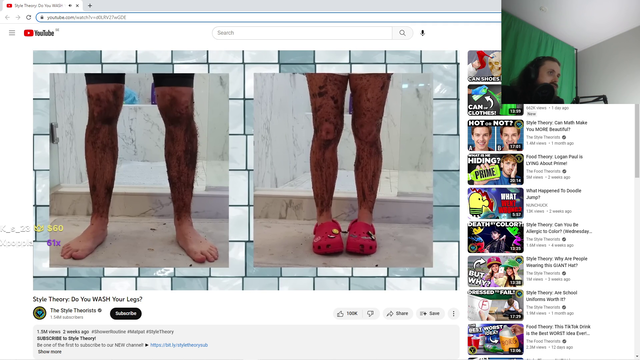Image resolution: width=640 pixels, height=360 pixels.
Task: Expand description with Show more
Action: point(50,352)
